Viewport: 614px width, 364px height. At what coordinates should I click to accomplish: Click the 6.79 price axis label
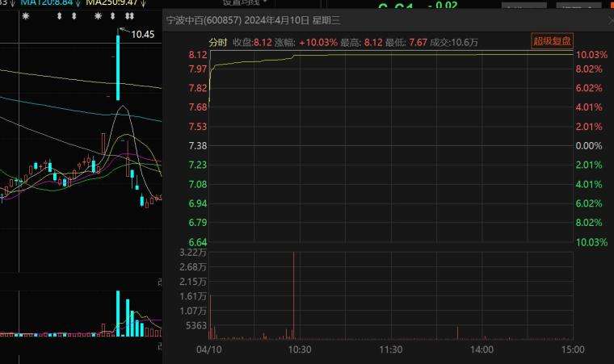coord(198,222)
